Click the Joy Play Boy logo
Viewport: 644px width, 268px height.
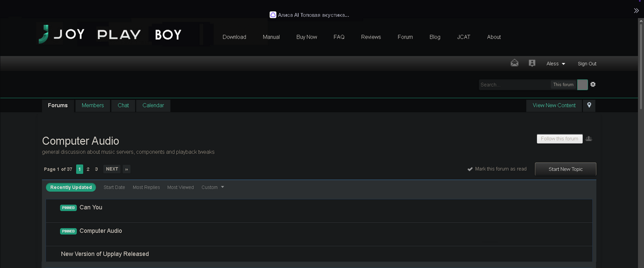111,35
